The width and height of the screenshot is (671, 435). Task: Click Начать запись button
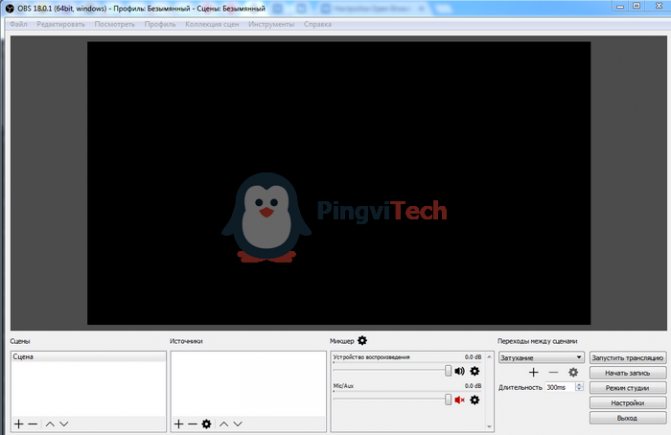click(627, 373)
